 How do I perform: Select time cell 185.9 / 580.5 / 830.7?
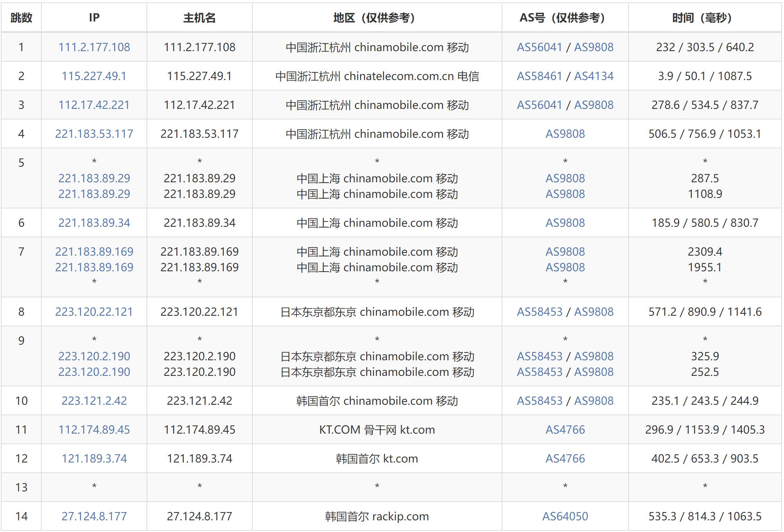[x=705, y=223]
